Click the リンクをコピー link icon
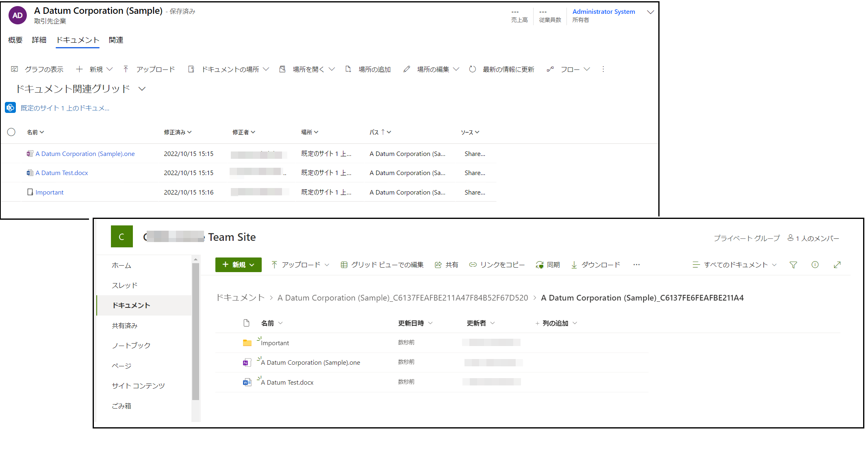 coord(473,265)
